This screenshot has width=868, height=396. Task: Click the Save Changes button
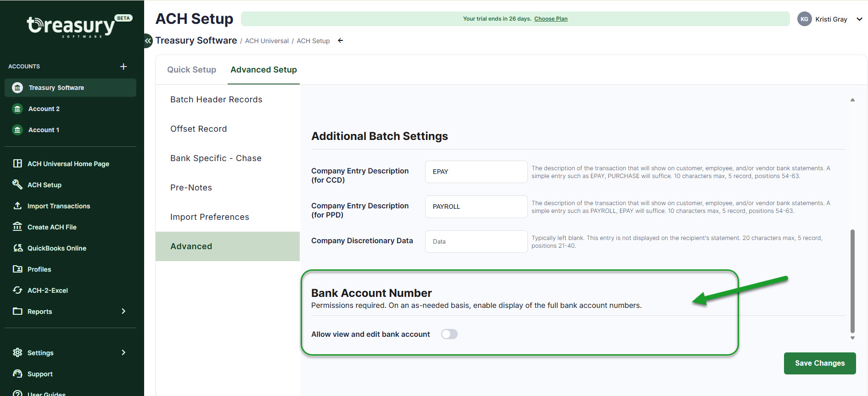(820, 363)
